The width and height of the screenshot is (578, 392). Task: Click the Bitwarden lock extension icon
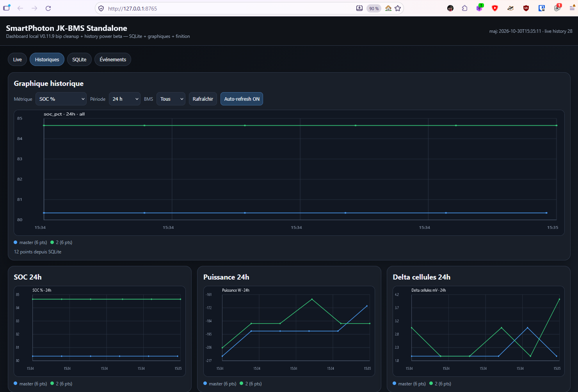click(x=542, y=8)
